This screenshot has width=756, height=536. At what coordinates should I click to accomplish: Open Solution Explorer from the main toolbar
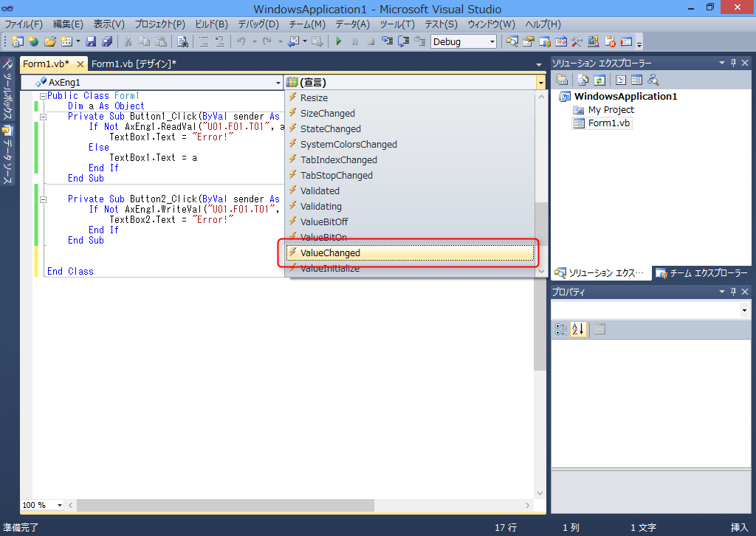(x=512, y=42)
